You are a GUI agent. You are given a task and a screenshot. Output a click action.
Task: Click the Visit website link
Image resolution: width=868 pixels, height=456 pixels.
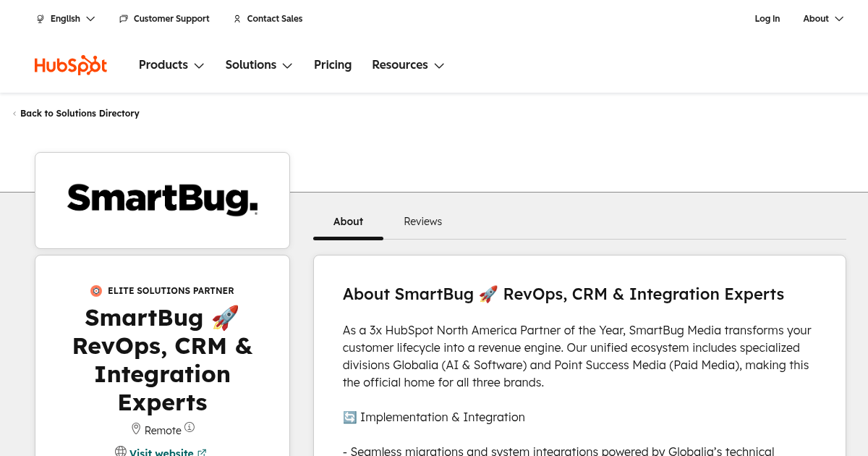[161, 453]
